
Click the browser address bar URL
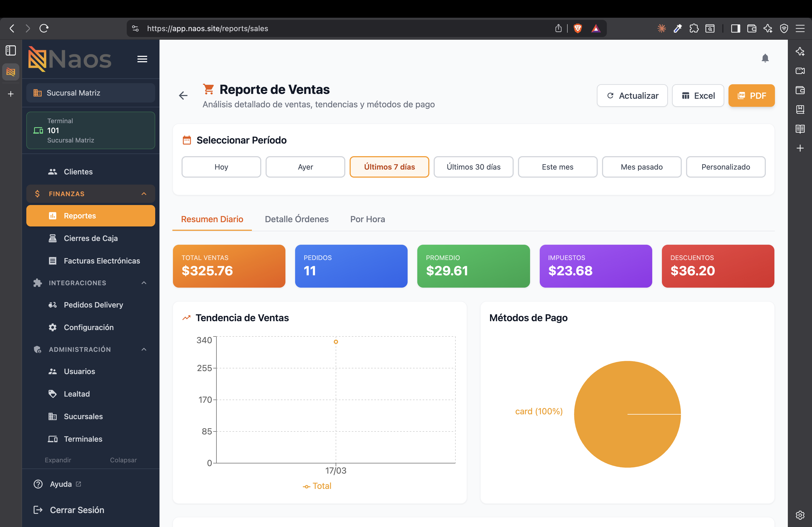[x=208, y=28]
